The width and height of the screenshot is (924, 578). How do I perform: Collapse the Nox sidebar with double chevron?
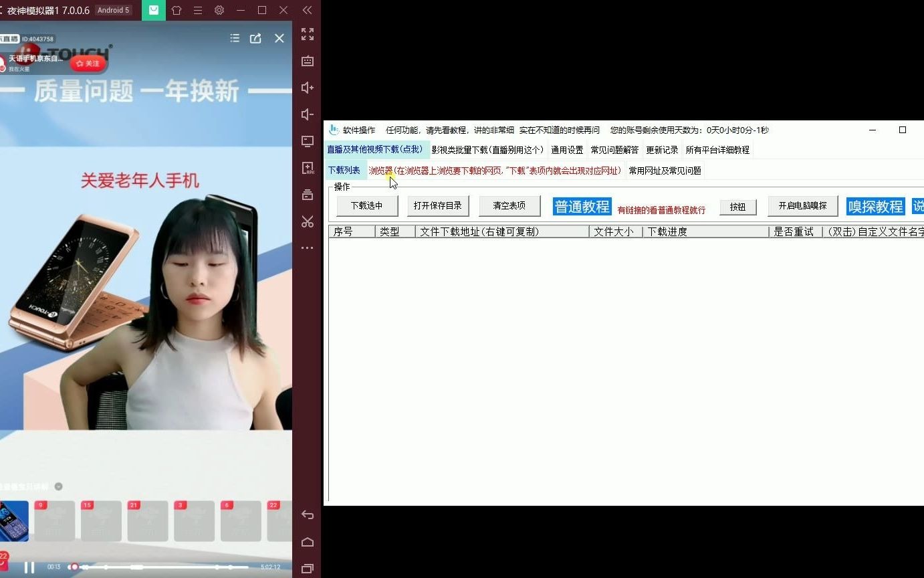pos(307,10)
